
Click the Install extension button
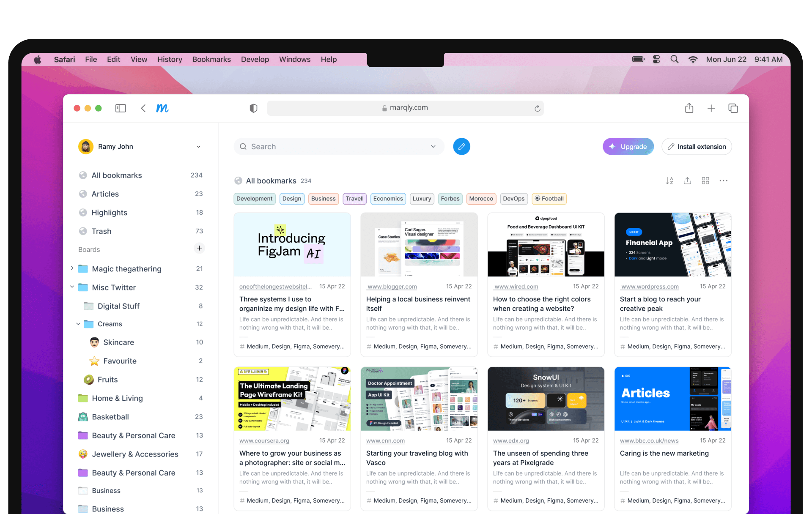coord(697,147)
